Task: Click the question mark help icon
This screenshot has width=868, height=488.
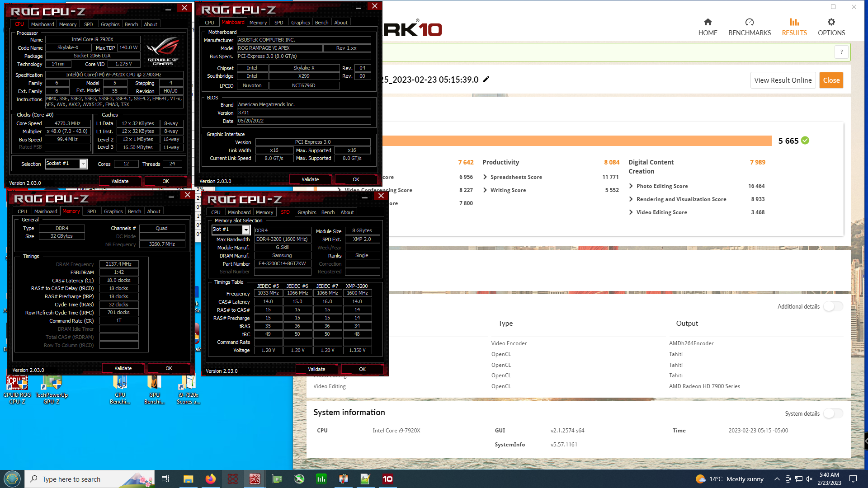Action: (x=841, y=52)
